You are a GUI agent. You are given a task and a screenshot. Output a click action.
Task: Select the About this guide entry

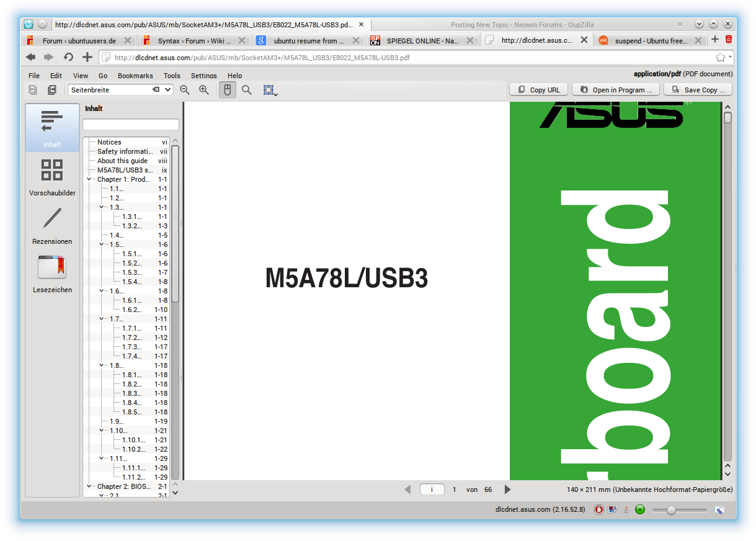pos(122,161)
